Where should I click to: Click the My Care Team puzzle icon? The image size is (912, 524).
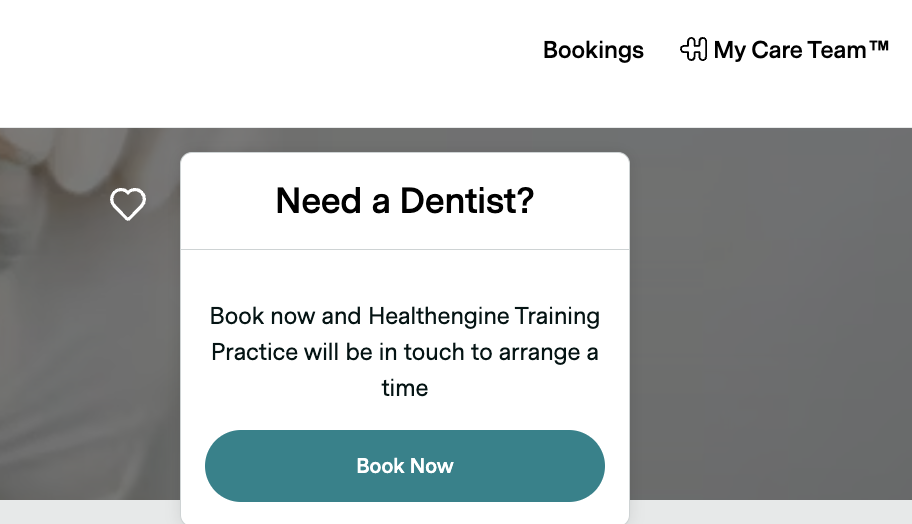[693, 49]
